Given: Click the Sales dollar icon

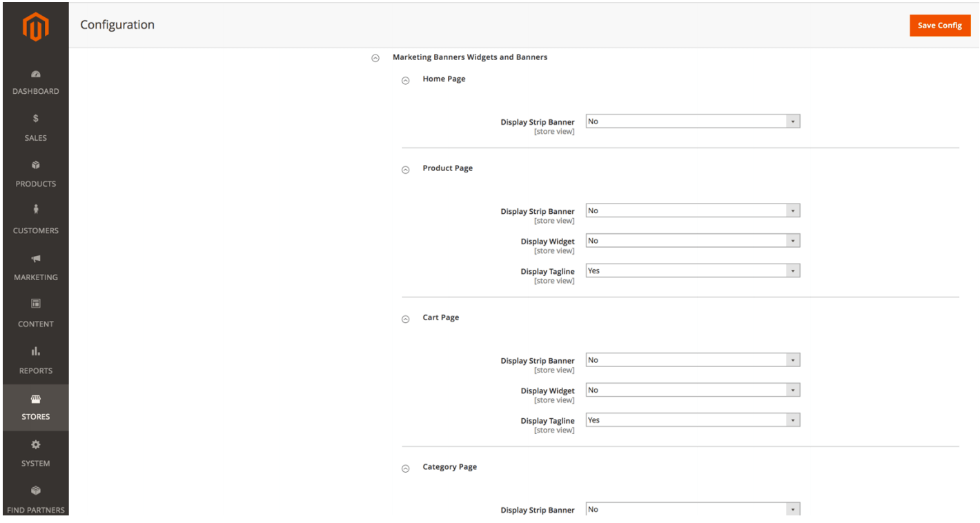Looking at the screenshot, I should click(36, 119).
